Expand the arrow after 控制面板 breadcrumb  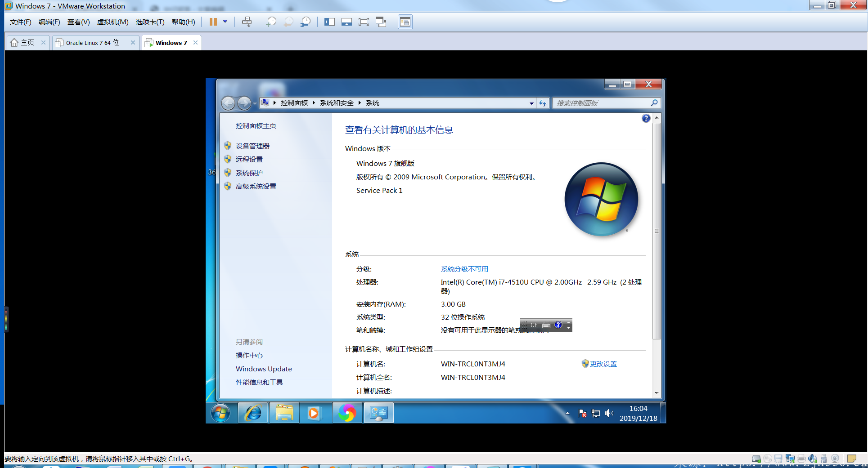pos(314,103)
